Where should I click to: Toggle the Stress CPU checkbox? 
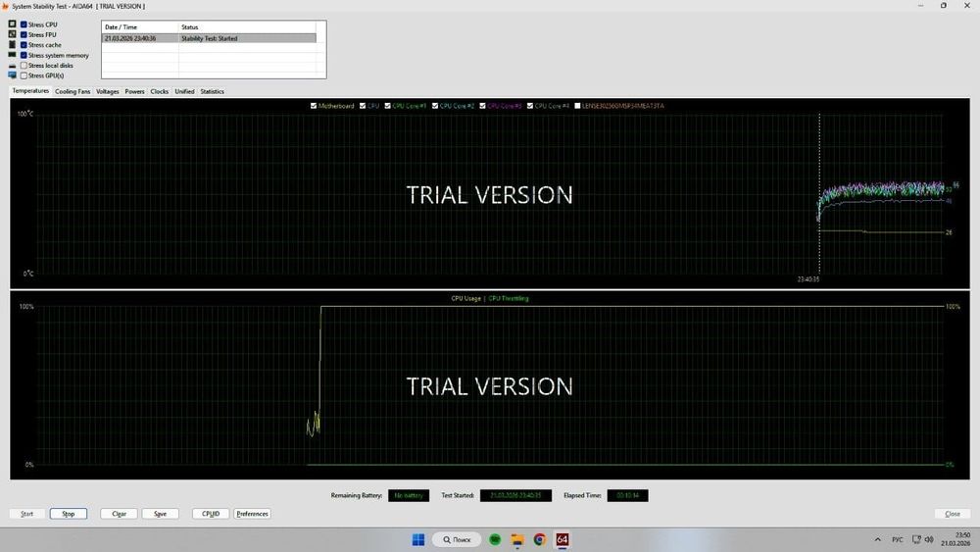[24, 25]
